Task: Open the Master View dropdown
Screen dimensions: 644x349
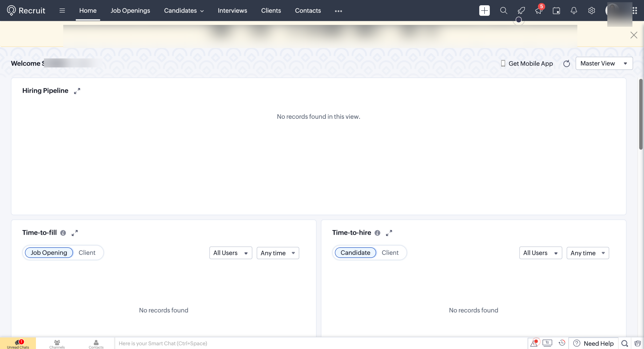Action: tap(604, 63)
